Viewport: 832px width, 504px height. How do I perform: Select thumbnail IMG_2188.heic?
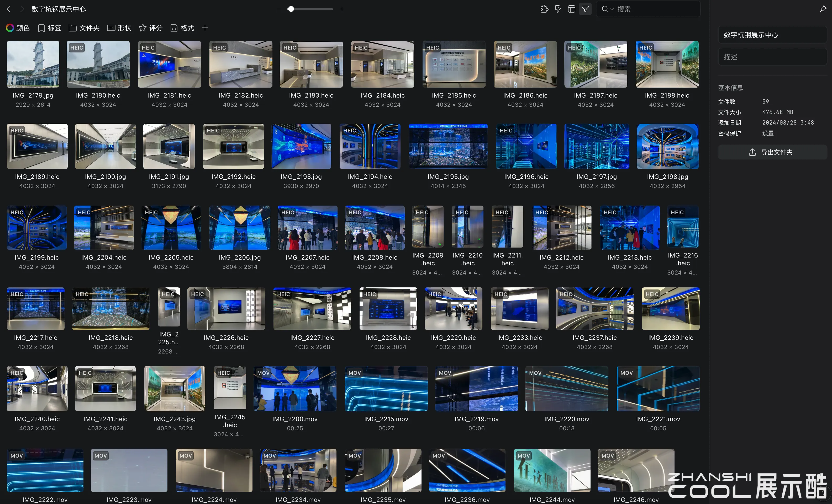667,64
